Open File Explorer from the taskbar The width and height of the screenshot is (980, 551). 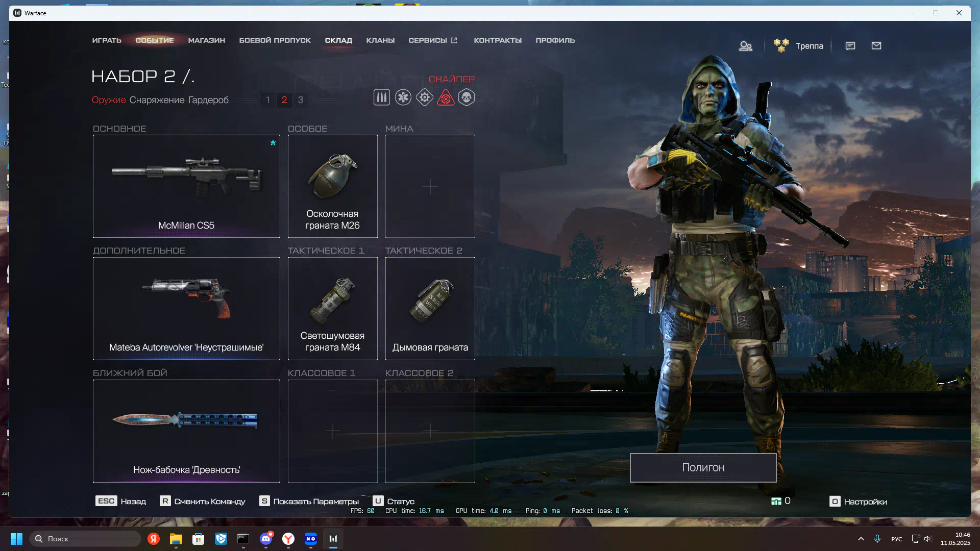(176, 539)
